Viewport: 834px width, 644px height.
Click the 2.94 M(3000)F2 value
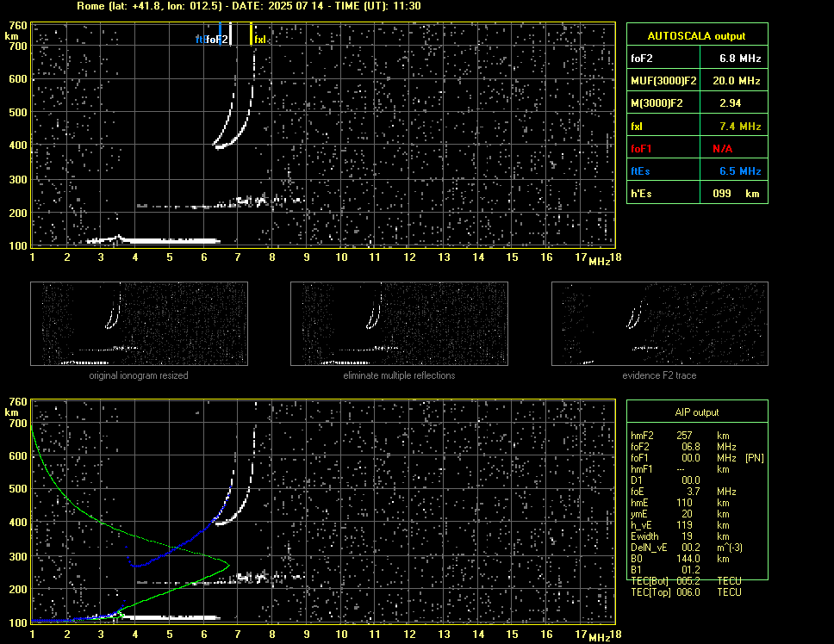point(730,103)
